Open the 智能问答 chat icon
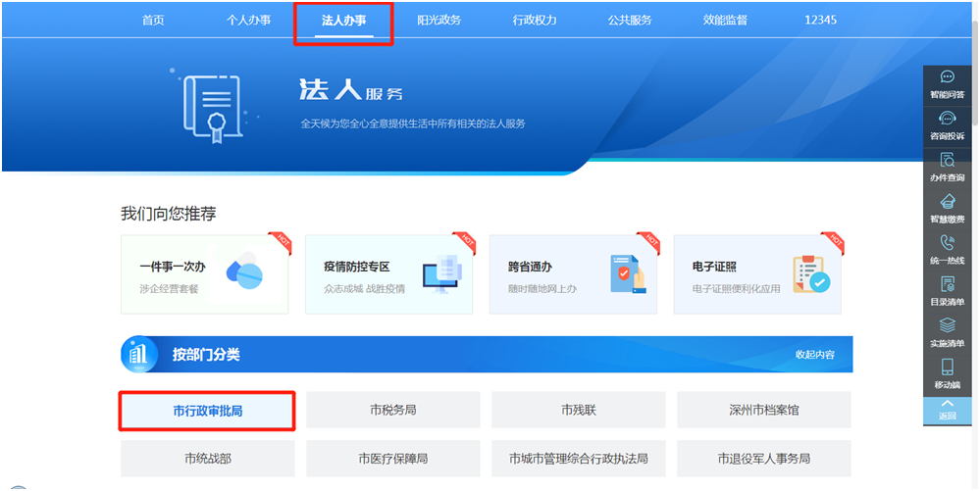Image resolution: width=980 pixels, height=491 pixels. pos(947,76)
